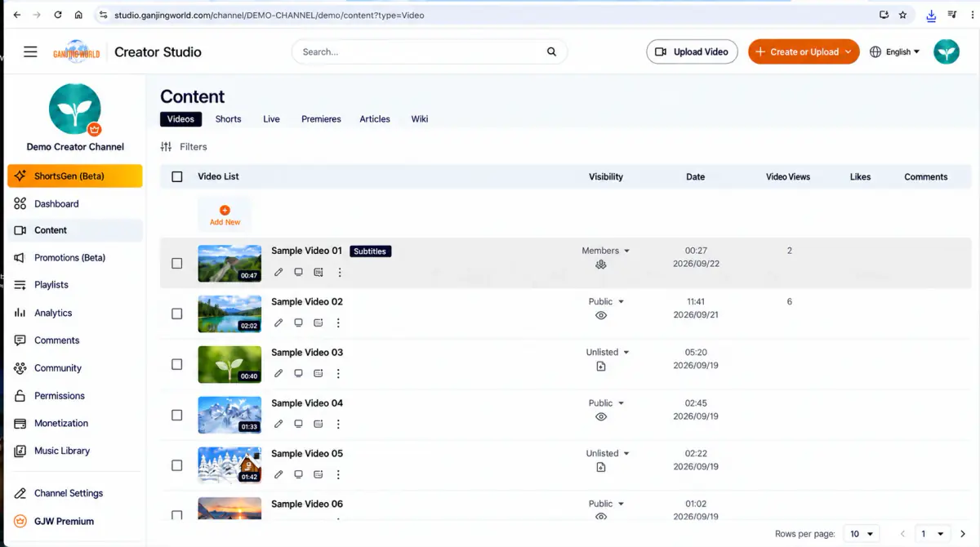The height and width of the screenshot is (547, 980).
Task: Click the members icon for Sample Video 01
Action: (601, 265)
